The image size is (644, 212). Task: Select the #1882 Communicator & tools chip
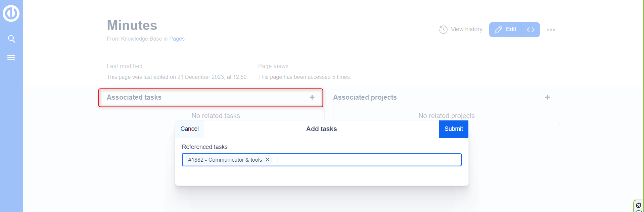click(225, 160)
